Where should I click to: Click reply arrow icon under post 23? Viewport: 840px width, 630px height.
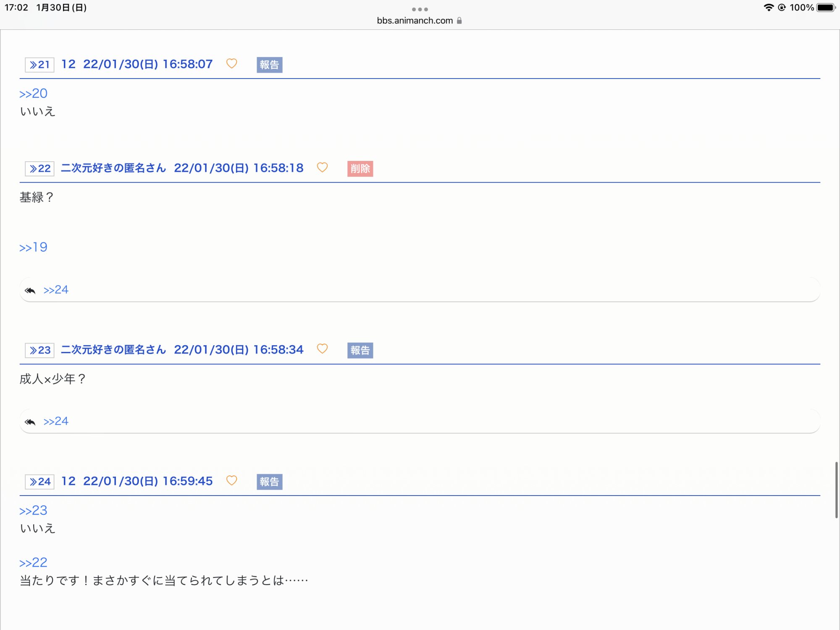click(30, 422)
